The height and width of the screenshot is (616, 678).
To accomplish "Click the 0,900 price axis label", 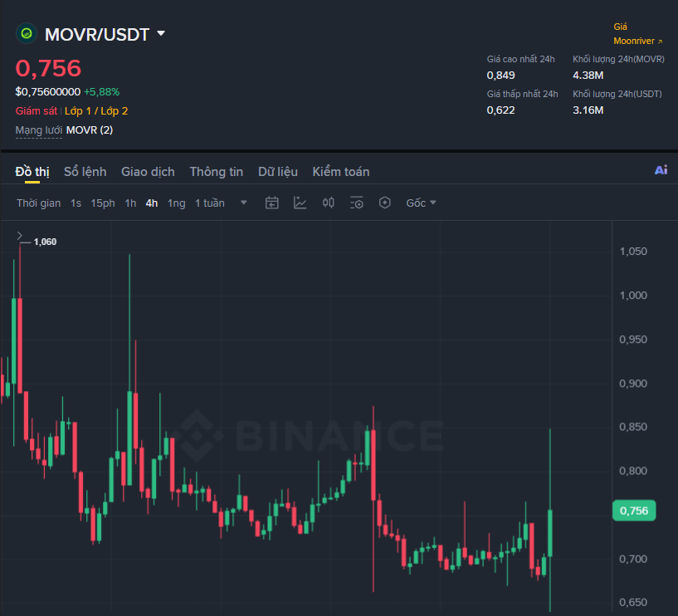I will click(x=633, y=384).
